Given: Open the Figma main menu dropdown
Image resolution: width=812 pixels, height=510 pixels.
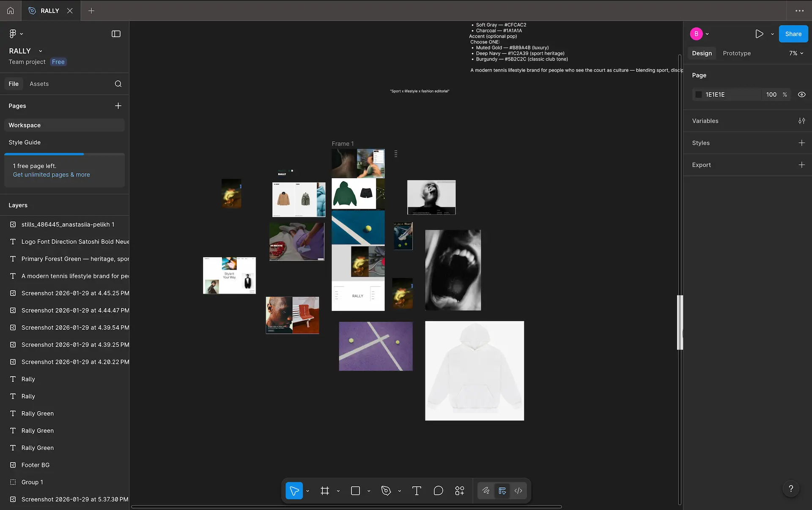Looking at the screenshot, I should (16, 34).
